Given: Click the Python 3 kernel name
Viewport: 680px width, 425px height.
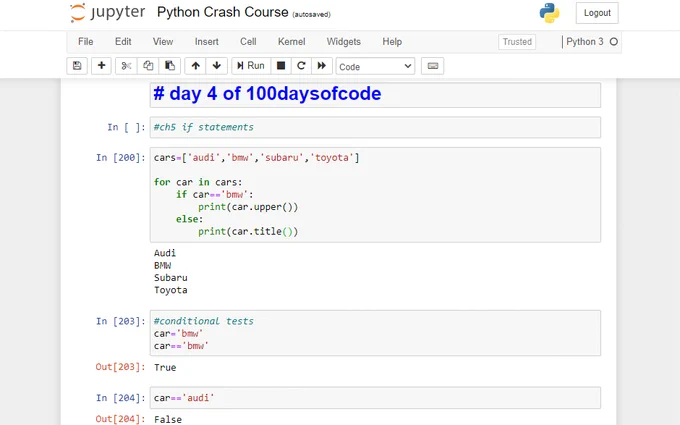Looking at the screenshot, I should (584, 42).
